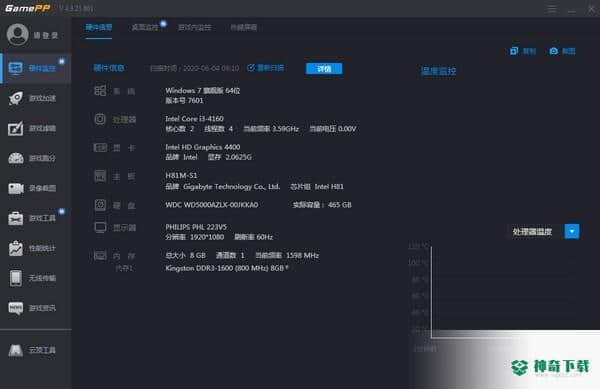Open 游戏资讯 news icon in sidebar
This screenshot has height=389, width=600.
click(16, 308)
